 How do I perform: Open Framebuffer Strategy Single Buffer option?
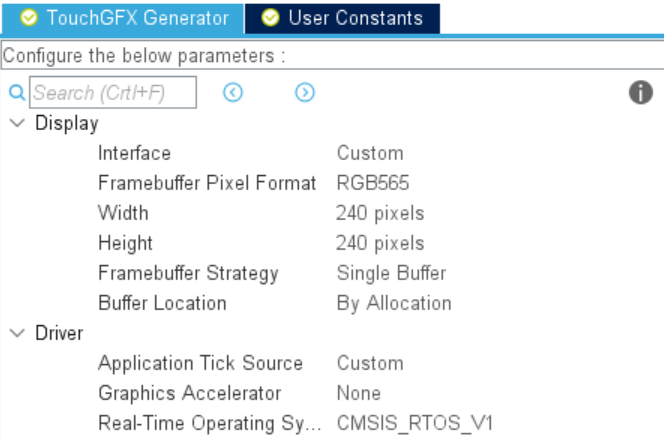[391, 273]
